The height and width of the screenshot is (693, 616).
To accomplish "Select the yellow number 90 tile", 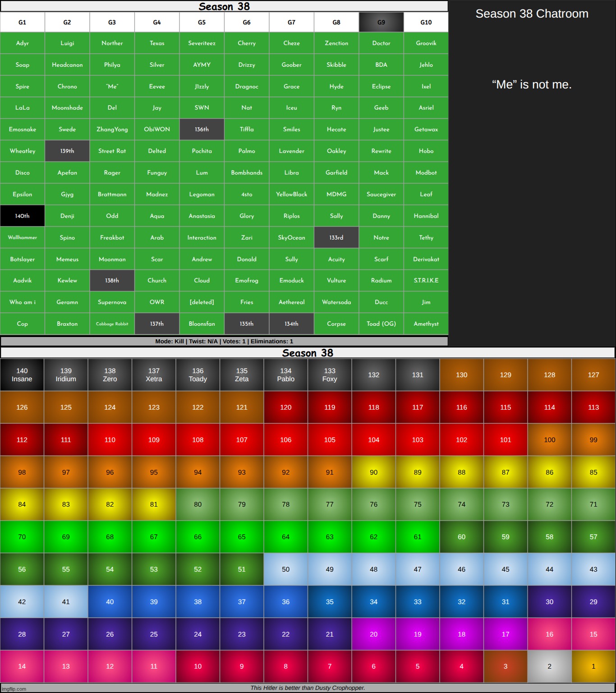I will [x=373, y=472].
